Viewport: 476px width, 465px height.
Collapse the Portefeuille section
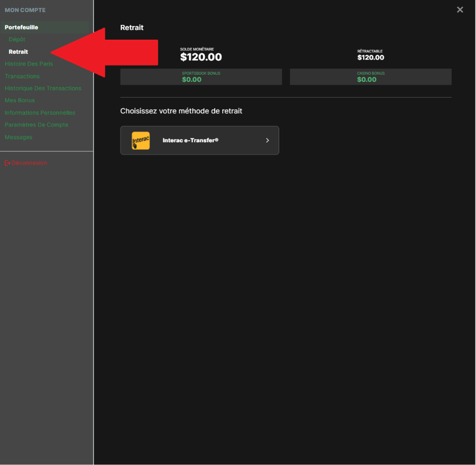coord(21,27)
